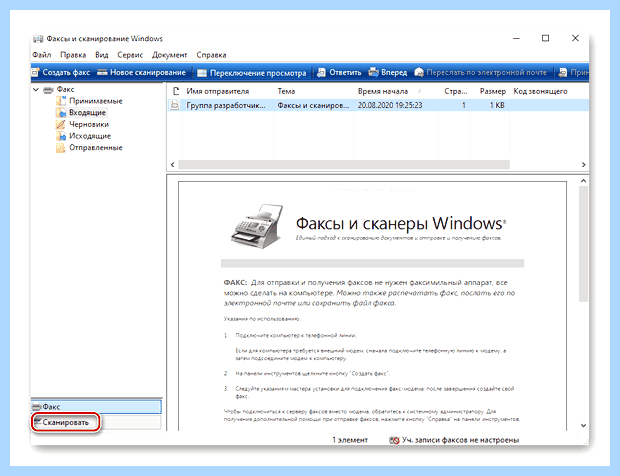The height and width of the screenshot is (476, 620).
Task: Switch to Факс pane at bottom left
Action: tap(96, 407)
